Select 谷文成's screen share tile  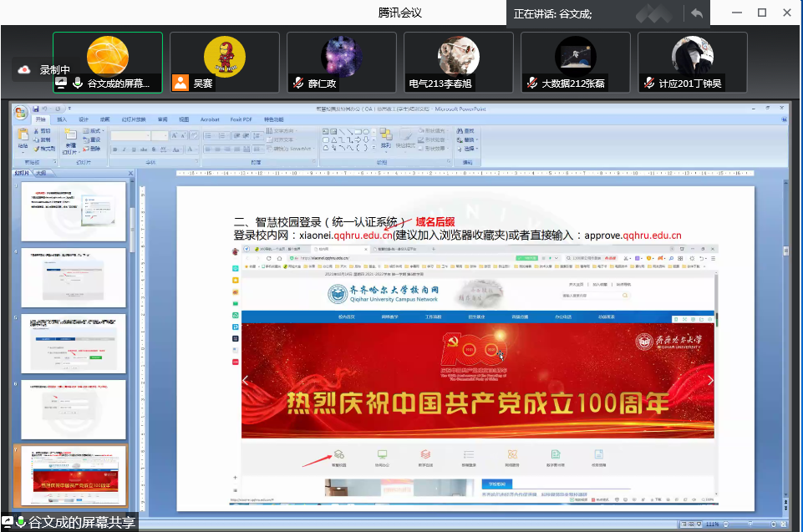(108, 61)
